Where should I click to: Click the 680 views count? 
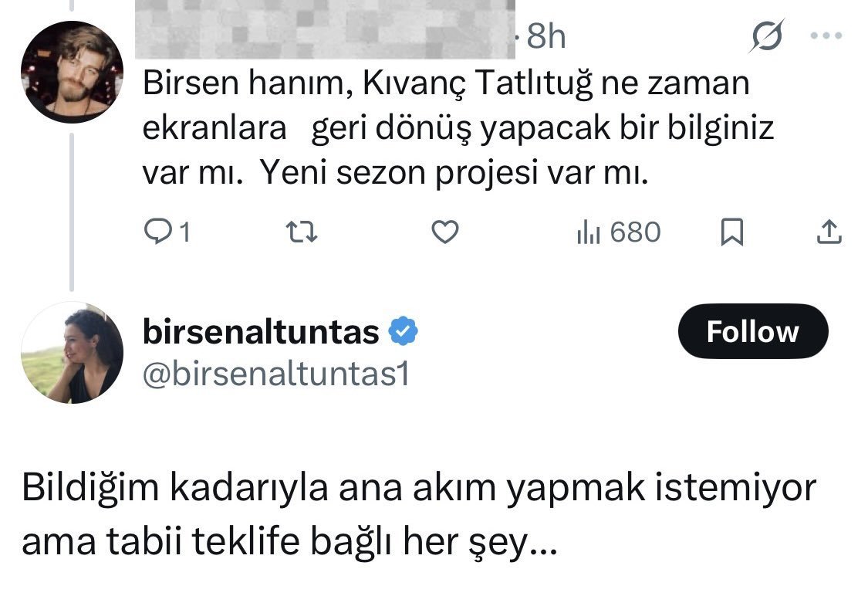(x=635, y=232)
